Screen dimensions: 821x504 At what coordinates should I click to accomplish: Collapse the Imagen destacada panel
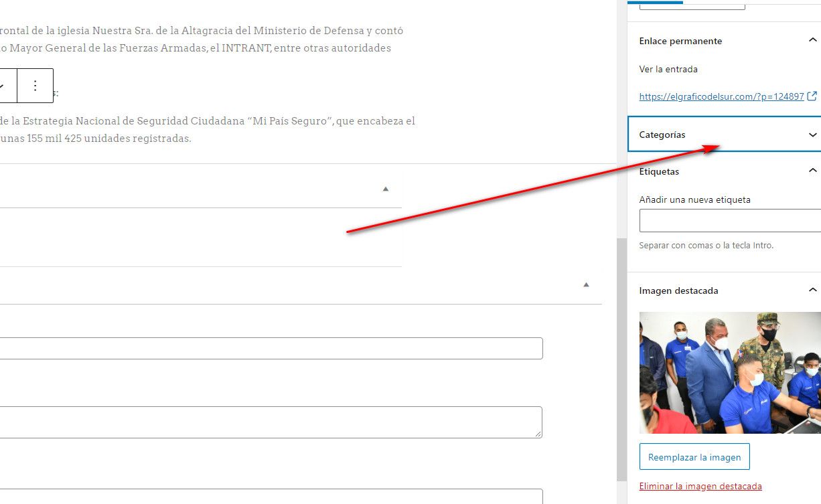tap(812, 290)
